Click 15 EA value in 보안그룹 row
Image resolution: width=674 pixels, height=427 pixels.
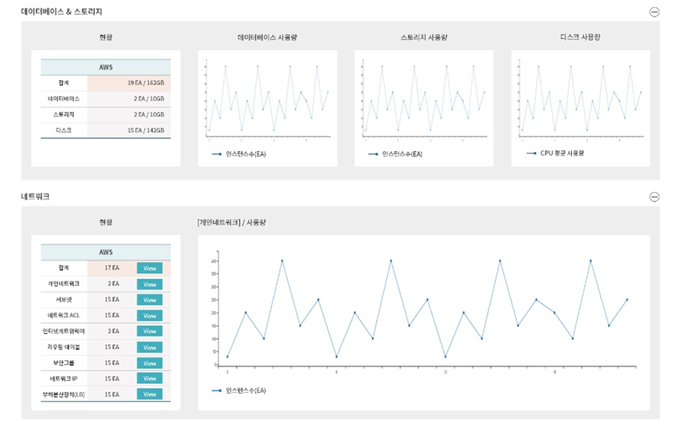click(112, 363)
